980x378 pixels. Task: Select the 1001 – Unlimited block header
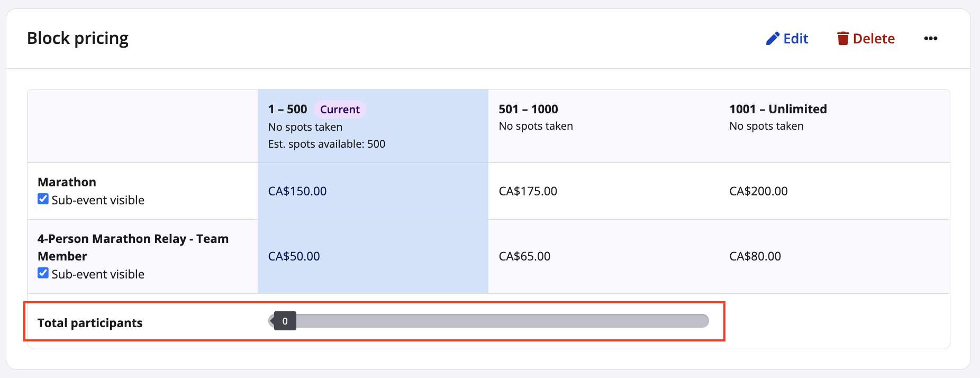click(x=777, y=109)
